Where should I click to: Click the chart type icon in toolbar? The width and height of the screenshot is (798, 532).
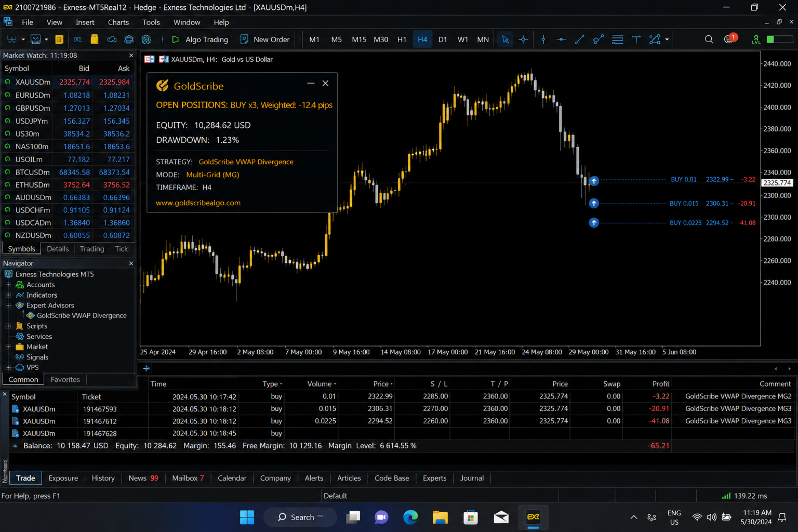35,39
